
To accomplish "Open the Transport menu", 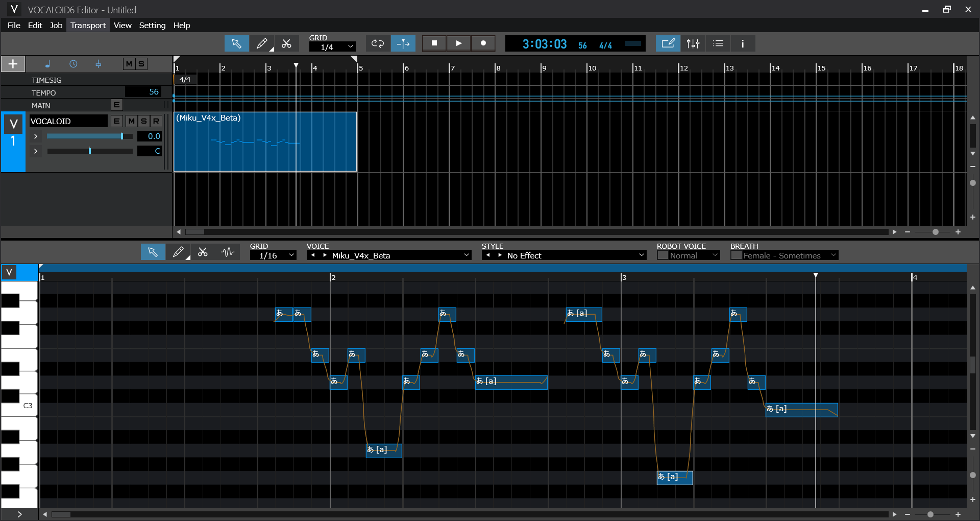I will click(88, 25).
